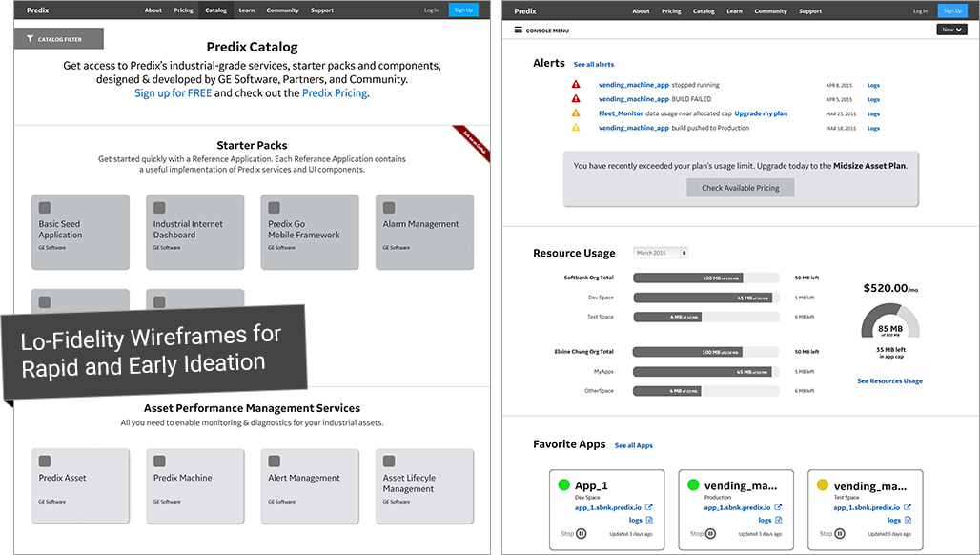Click placeholder icon on Asset Lifecycle Management card
This screenshot has height=555, width=980.
point(389,462)
